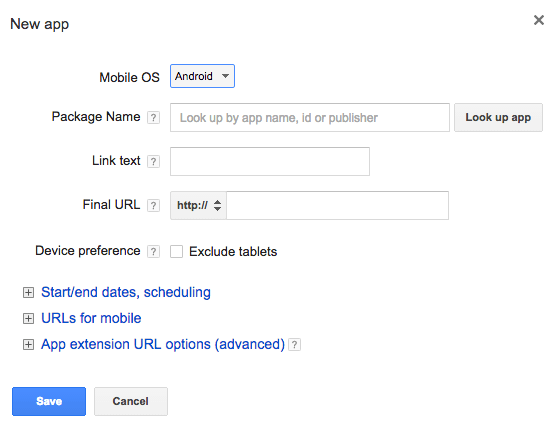Expand Start/end dates, scheduling section

pyautogui.click(x=126, y=292)
